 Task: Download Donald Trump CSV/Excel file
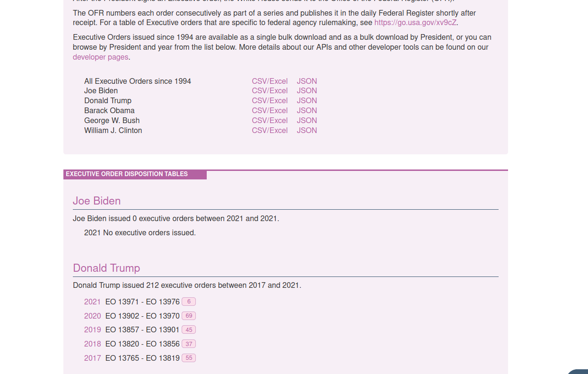(x=270, y=101)
